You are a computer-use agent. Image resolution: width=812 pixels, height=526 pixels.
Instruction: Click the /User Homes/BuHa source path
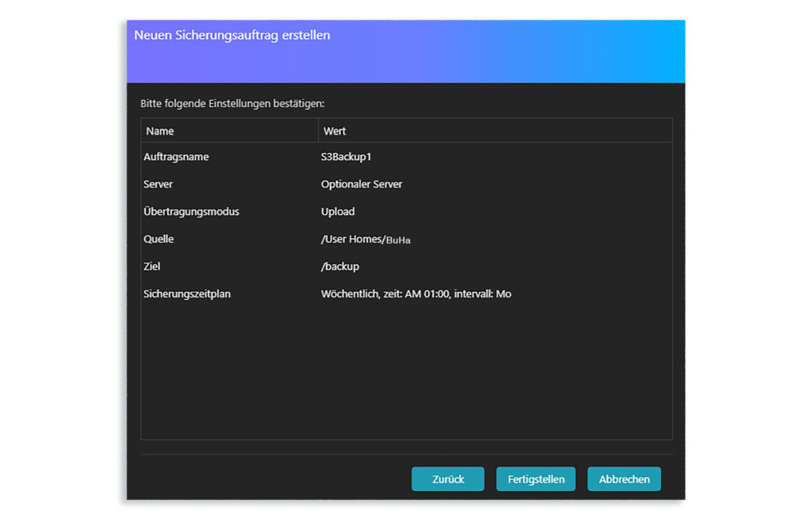click(366, 239)
